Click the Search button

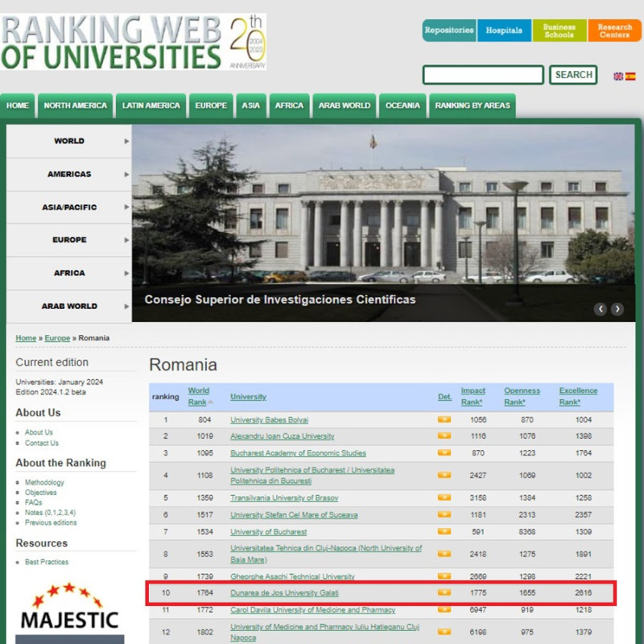[573, 75]
